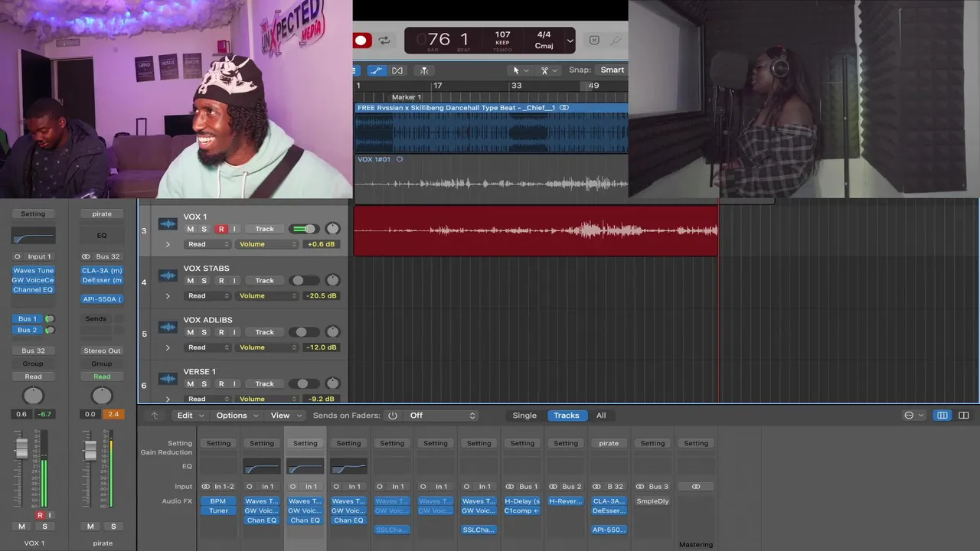Toggle the Sends on Faders power button
Image resolution: width=980 pixels, height=551 pixels.
click(393, 416)
